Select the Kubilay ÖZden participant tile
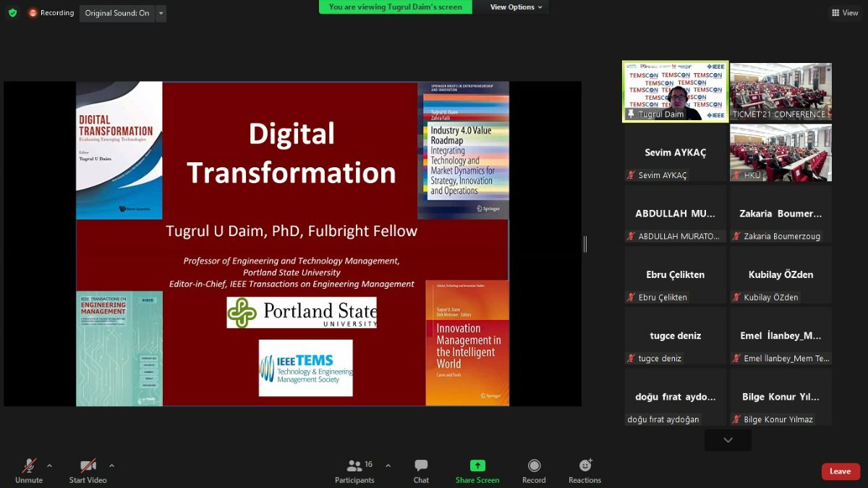 point(780,274)
